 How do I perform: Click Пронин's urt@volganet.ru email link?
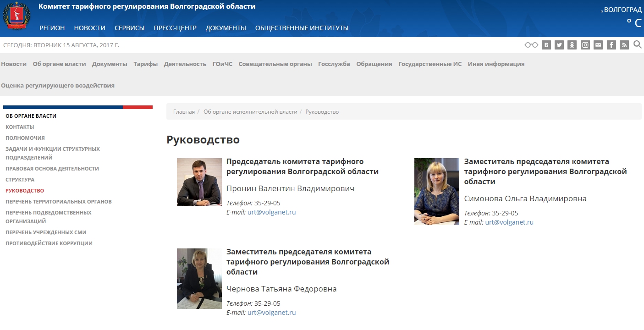(271, 212)
